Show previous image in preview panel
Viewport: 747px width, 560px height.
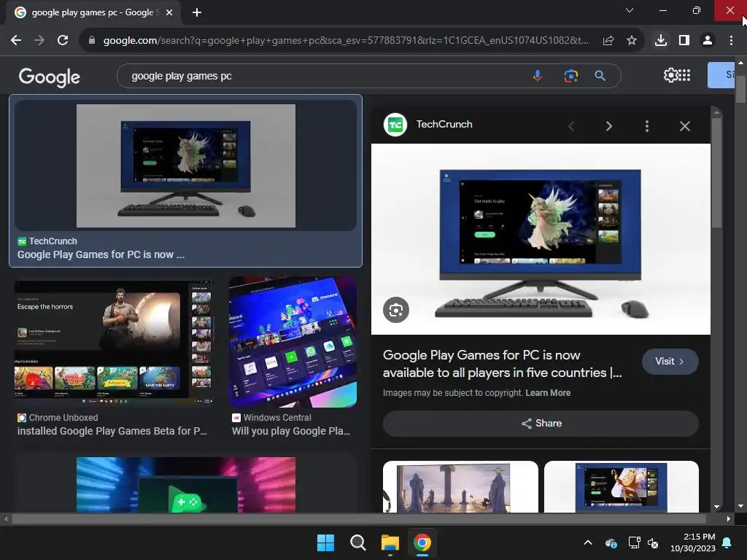(571, 126)
